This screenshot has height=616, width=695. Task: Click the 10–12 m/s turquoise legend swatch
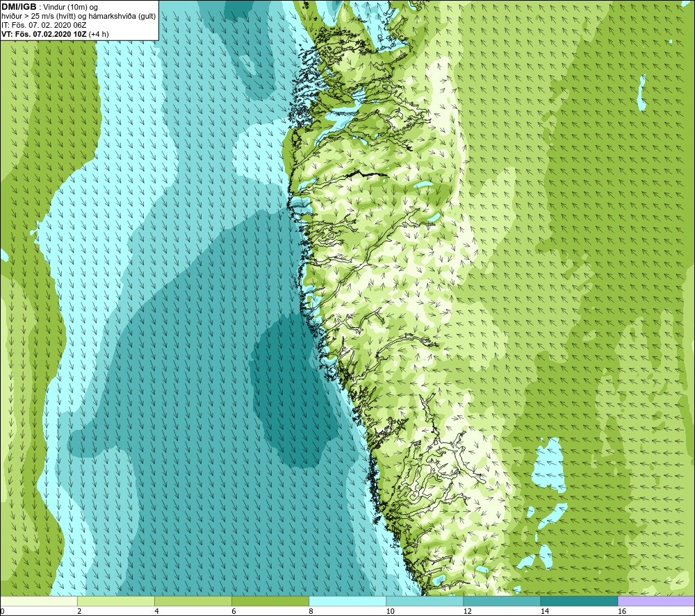425,601
